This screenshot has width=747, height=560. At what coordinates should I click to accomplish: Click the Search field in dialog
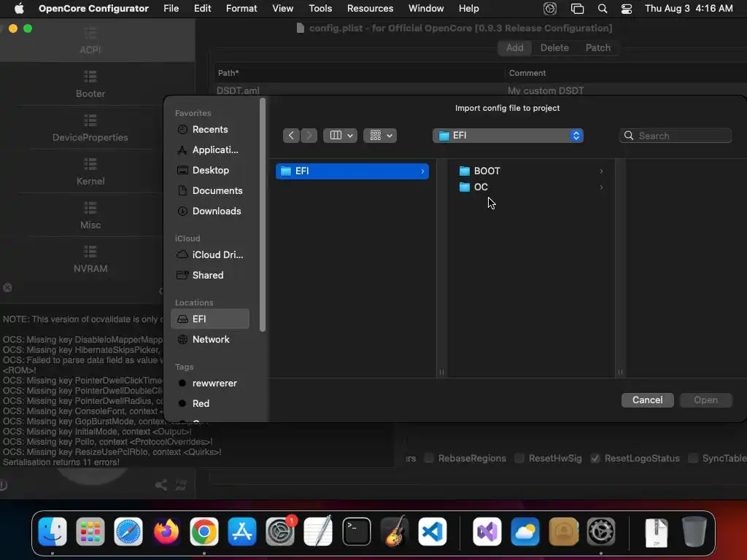[x=675, y=136]
